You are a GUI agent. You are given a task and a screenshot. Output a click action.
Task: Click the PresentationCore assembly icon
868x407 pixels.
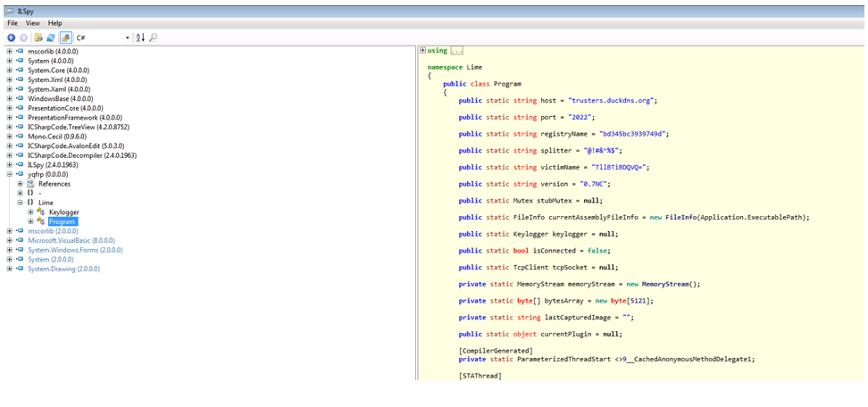click(20, 108)
